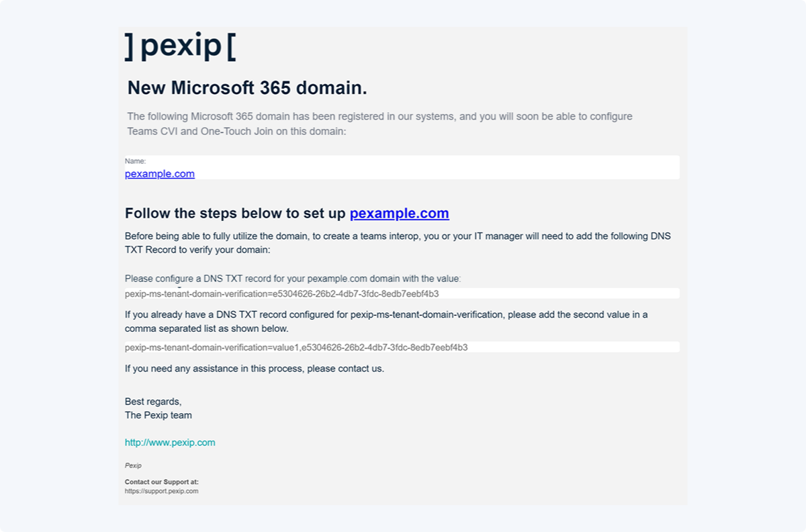806x532 pixels.
Task: Open pexample.com link in the setup heading
Action: click(399, 214)
